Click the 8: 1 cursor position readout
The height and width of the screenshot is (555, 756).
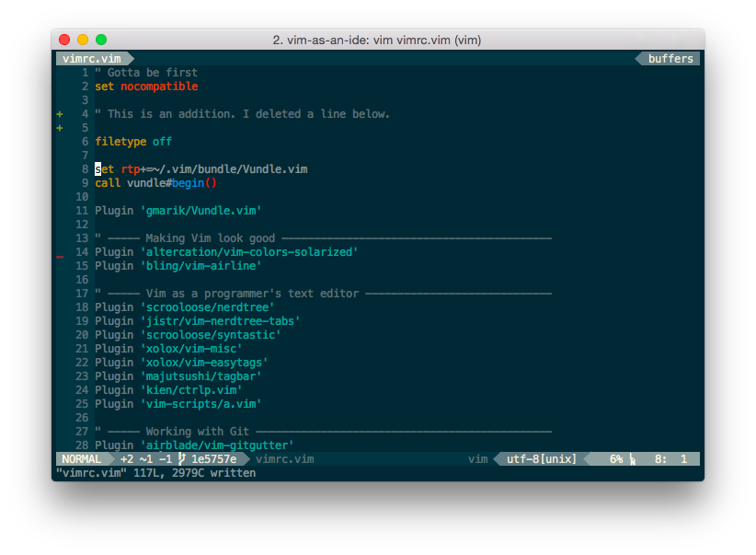coord(670,459)
